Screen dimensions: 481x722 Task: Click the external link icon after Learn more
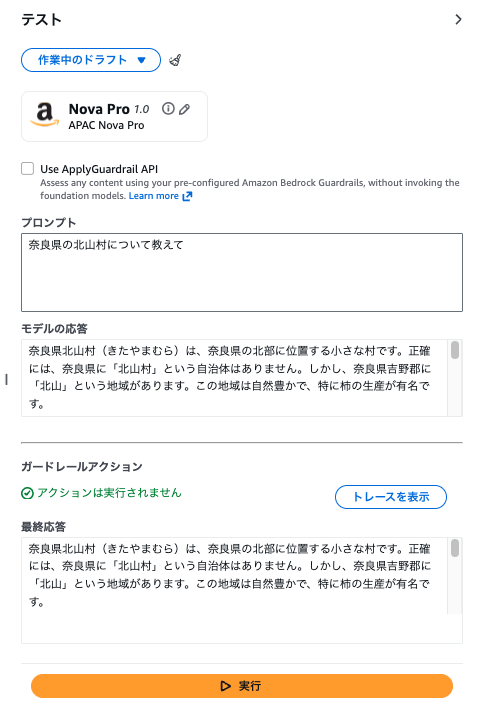pyautogui.click(x=187, y=196)
